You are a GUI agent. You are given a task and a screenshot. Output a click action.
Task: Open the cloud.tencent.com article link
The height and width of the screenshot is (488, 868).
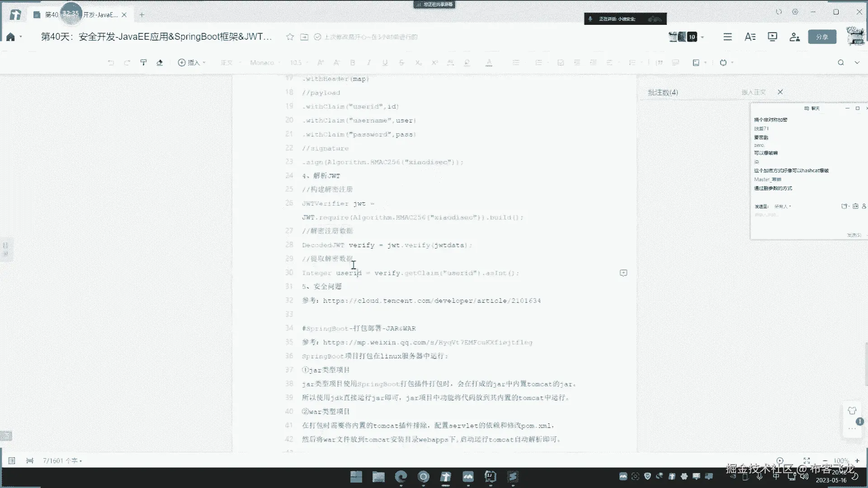(431, 300)
